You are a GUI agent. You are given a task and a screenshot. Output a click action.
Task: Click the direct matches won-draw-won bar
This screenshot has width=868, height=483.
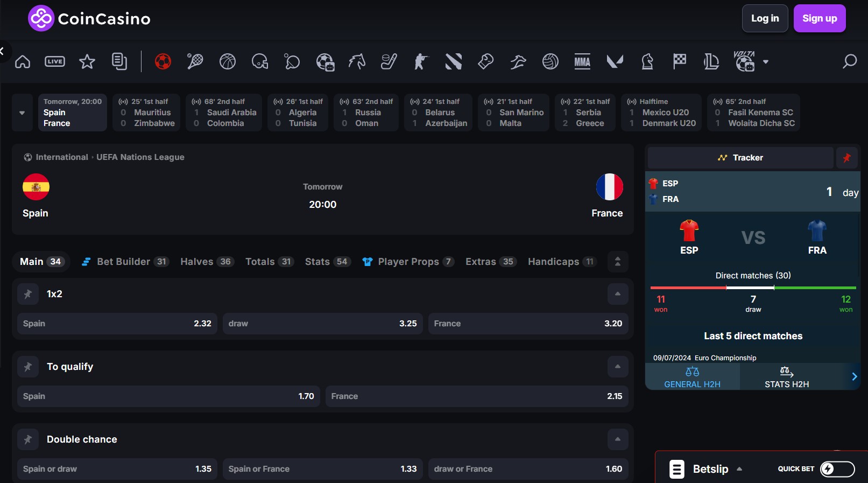point(753,288)
